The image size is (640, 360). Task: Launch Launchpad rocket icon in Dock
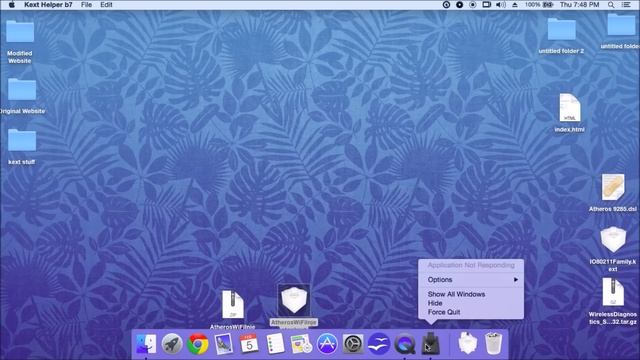coord(172,344)
